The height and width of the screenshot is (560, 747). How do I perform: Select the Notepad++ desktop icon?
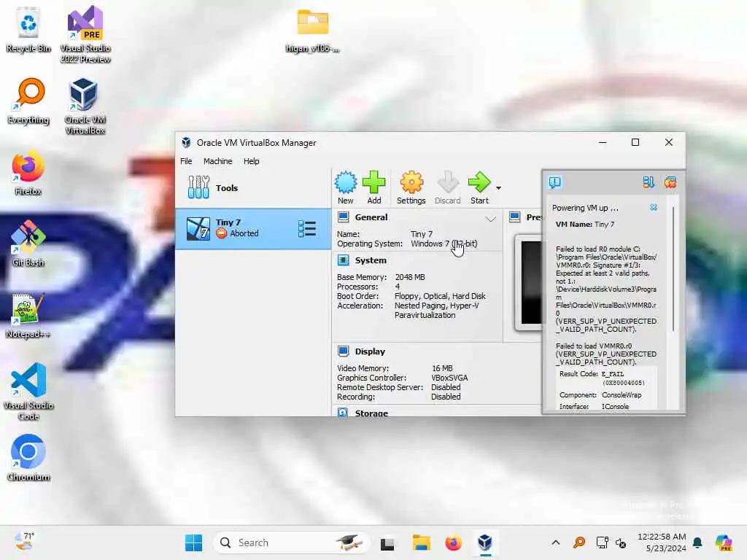click(28, 315)
